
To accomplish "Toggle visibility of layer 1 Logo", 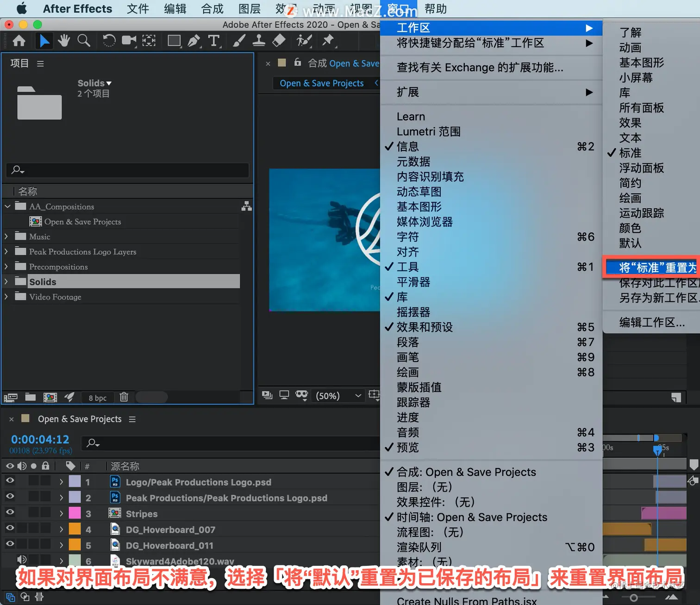I will coord(10,481).
